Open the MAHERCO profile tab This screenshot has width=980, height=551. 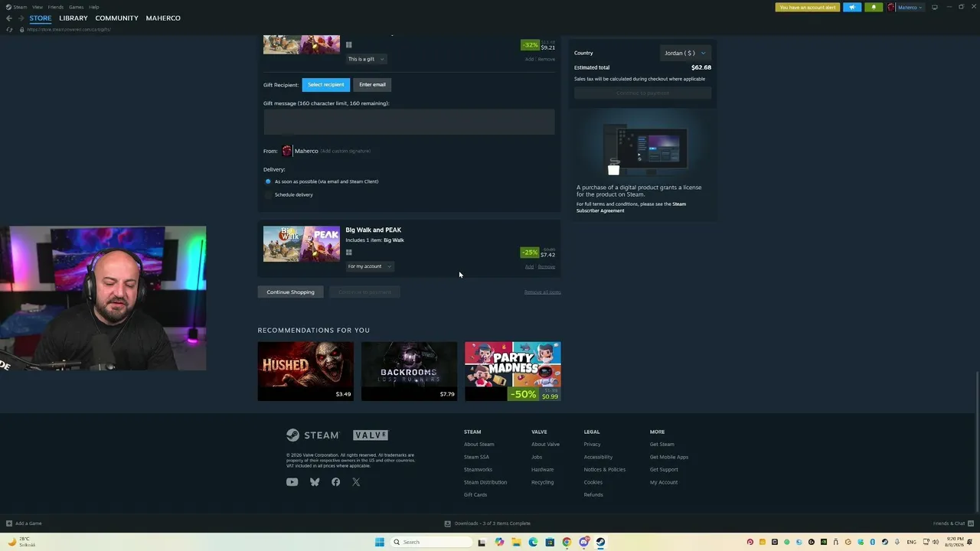[163, 18]
